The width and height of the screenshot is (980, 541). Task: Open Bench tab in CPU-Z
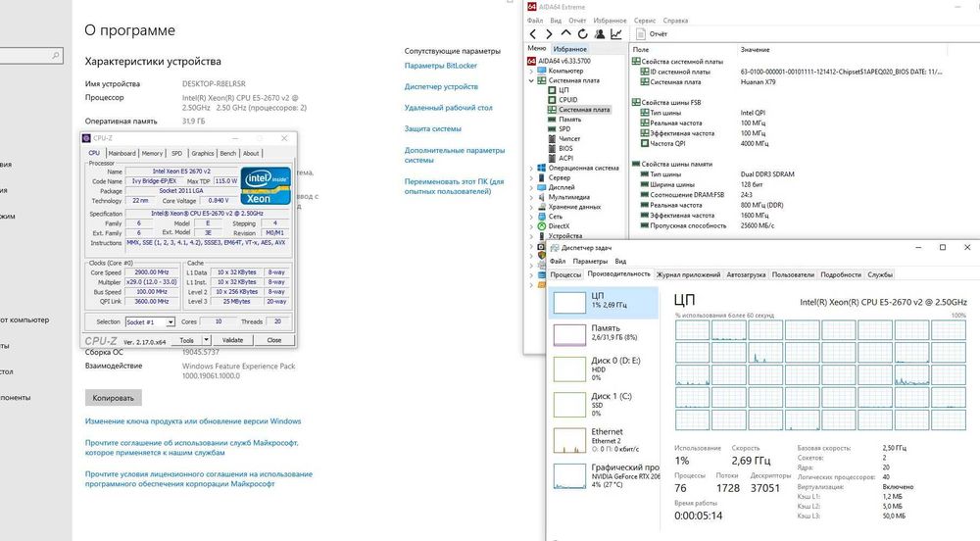click(228, 153)
